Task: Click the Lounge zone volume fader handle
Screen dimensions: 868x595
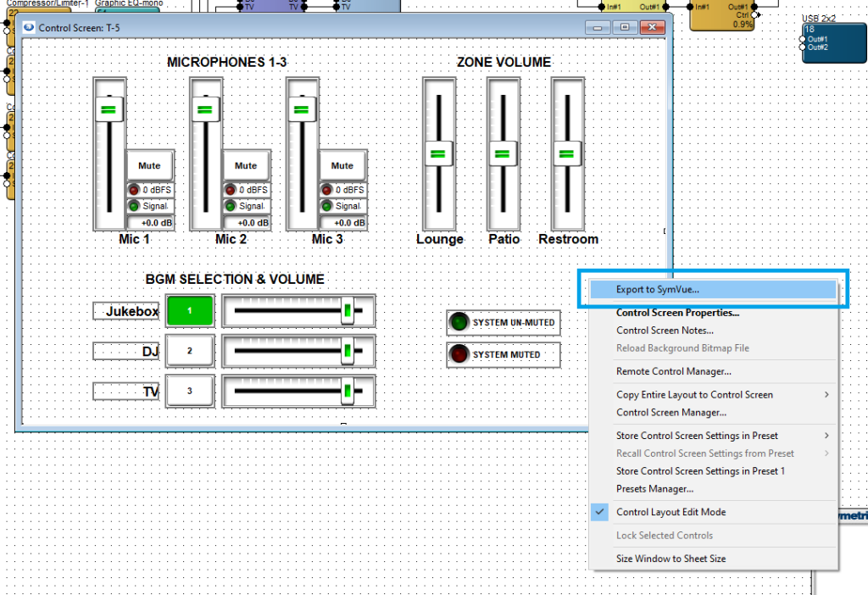Action: [x=438, y=153]
